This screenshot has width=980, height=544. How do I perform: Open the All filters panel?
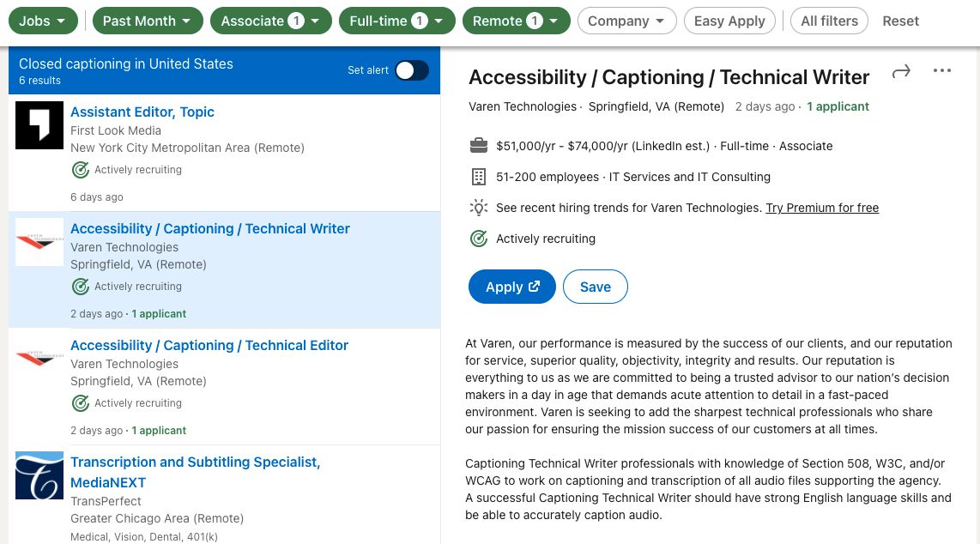coord(829,21)
